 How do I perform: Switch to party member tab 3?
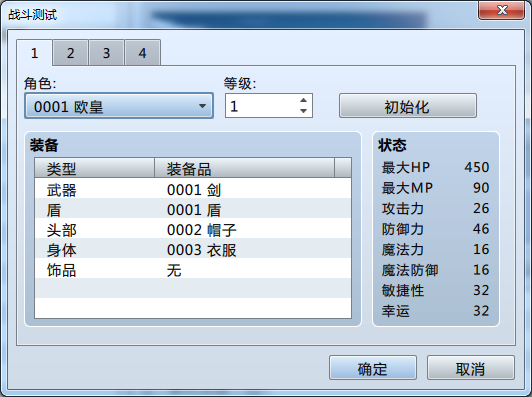(106, 53)
